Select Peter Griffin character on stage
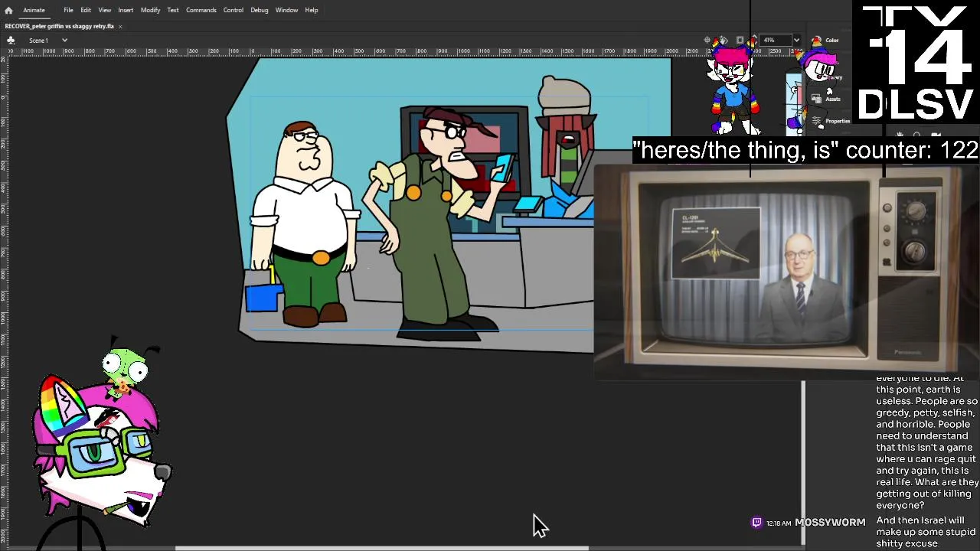Image resolution: width=980 pixels, height=551 pixels. [304, 223]
